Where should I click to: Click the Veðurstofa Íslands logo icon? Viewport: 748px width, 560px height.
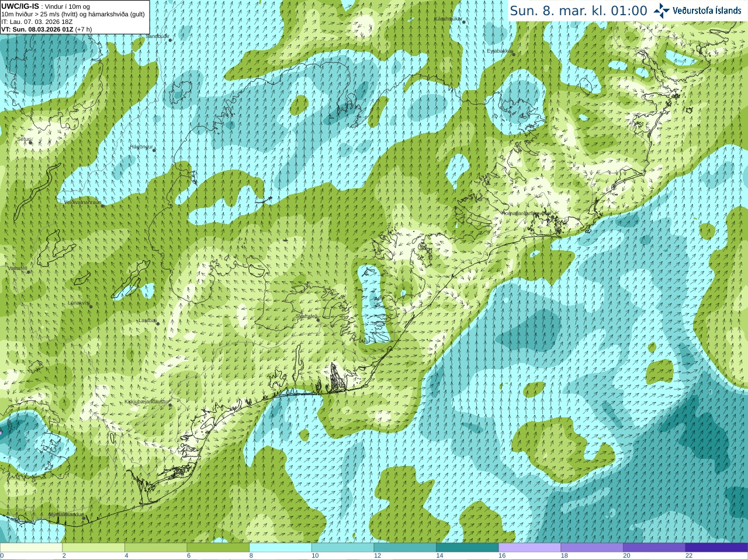click(662, 11)
